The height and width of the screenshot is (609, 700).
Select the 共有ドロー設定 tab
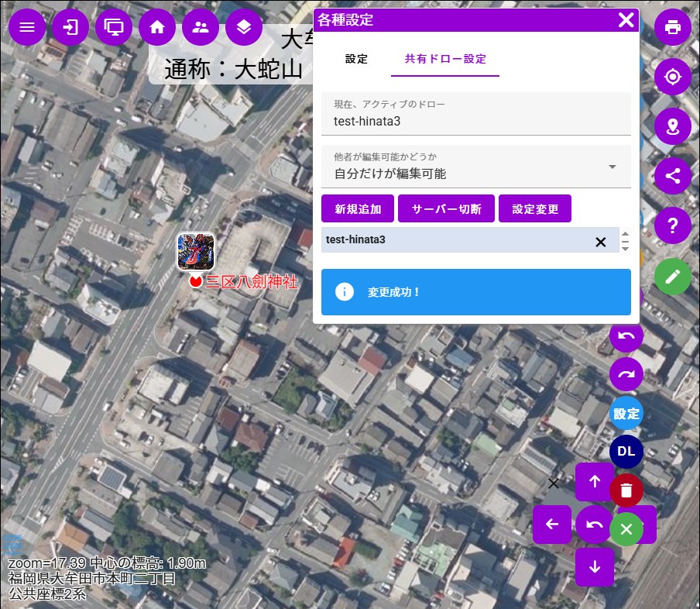pyautogui.click(x=445, y=59)
